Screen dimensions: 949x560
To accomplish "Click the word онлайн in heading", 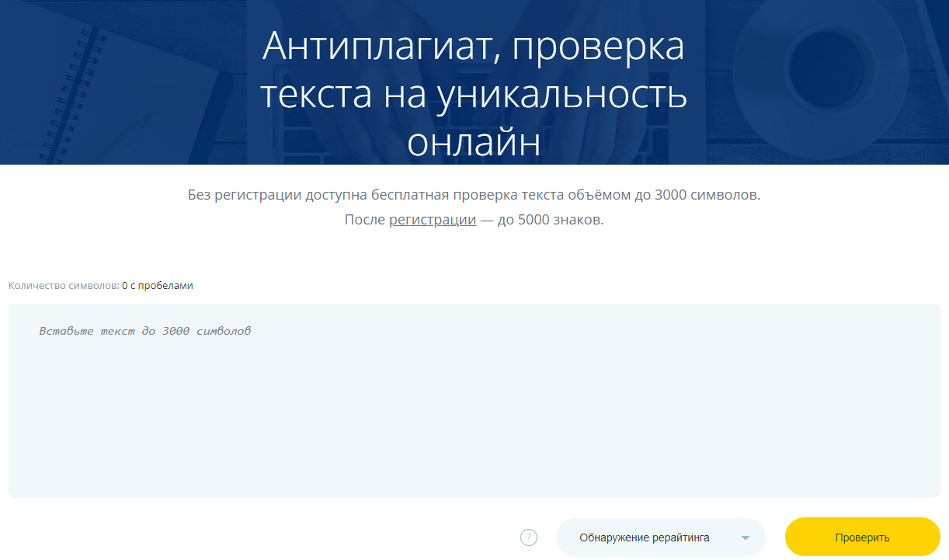I will (474, 143).
